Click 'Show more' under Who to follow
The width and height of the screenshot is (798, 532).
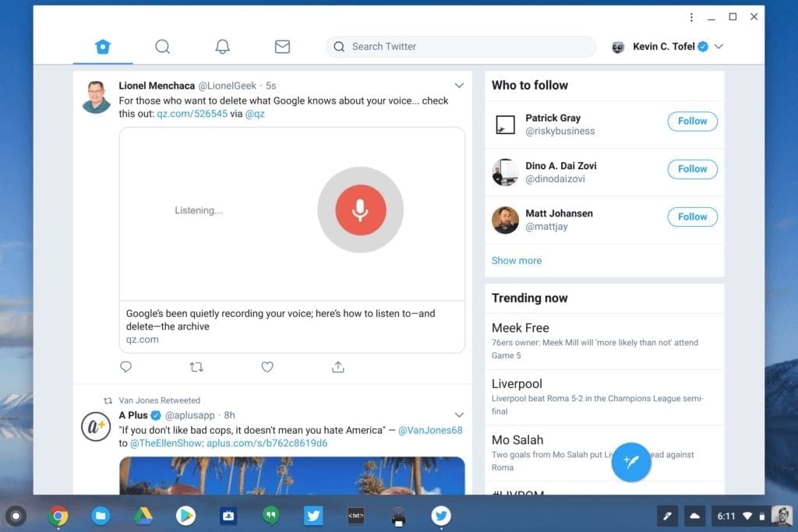click(x=517, y=260)
